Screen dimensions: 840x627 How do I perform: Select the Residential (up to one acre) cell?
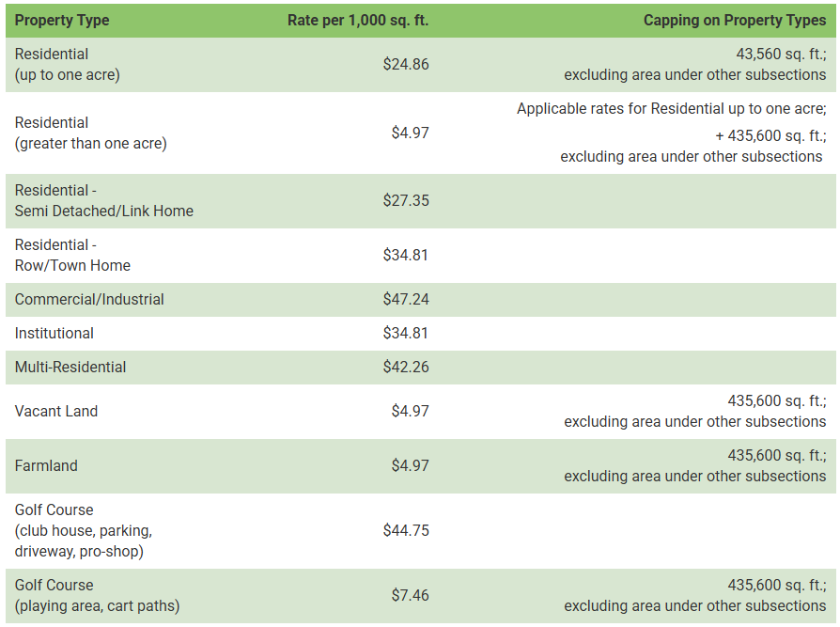click(68, 64)
